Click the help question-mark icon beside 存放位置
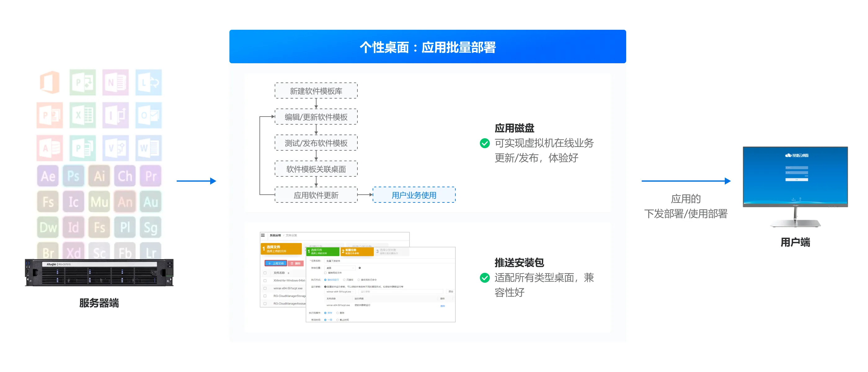 click(360, 268)
